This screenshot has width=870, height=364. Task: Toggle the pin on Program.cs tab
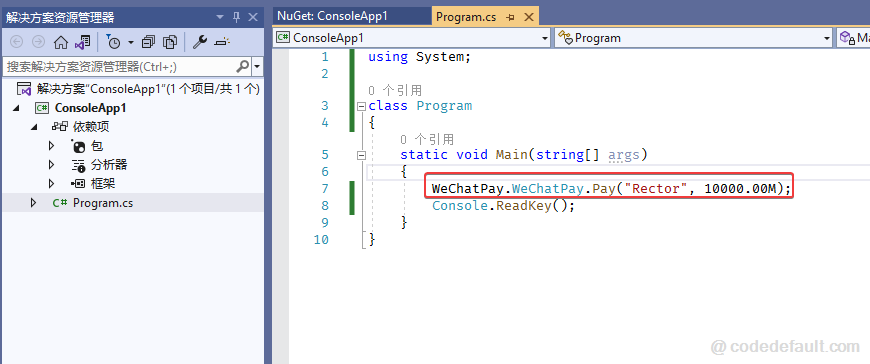(x=510, y=17)
